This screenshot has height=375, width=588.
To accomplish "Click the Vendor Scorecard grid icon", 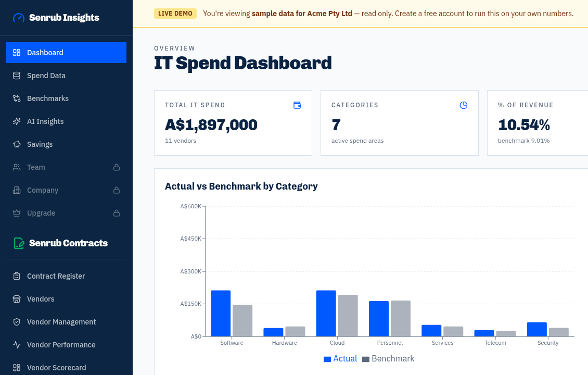I will coord(17,368).
